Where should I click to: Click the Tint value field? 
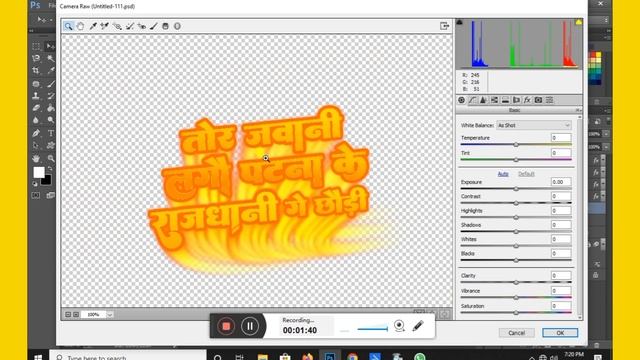[x=561, y=153]
